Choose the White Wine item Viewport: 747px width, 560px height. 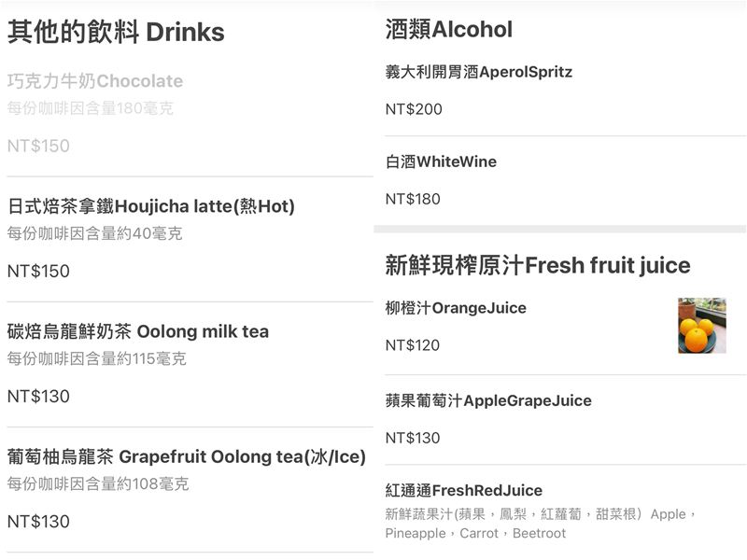441,161
